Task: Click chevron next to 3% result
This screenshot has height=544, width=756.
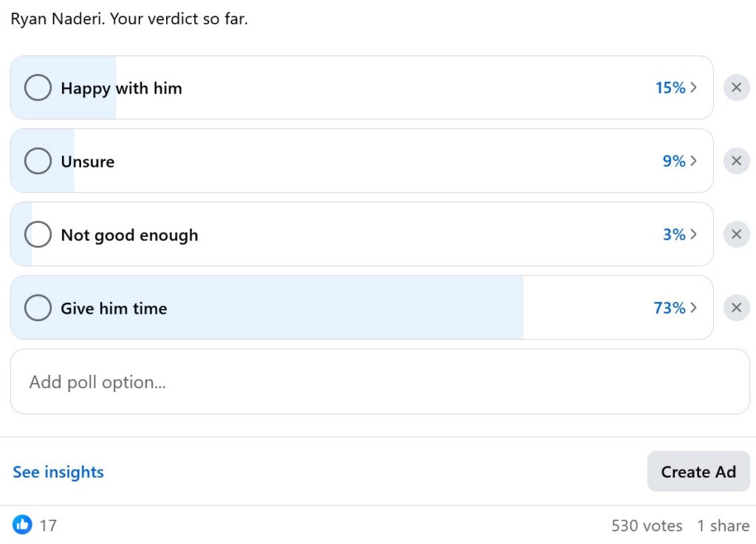Action: [x=693, y=235]
